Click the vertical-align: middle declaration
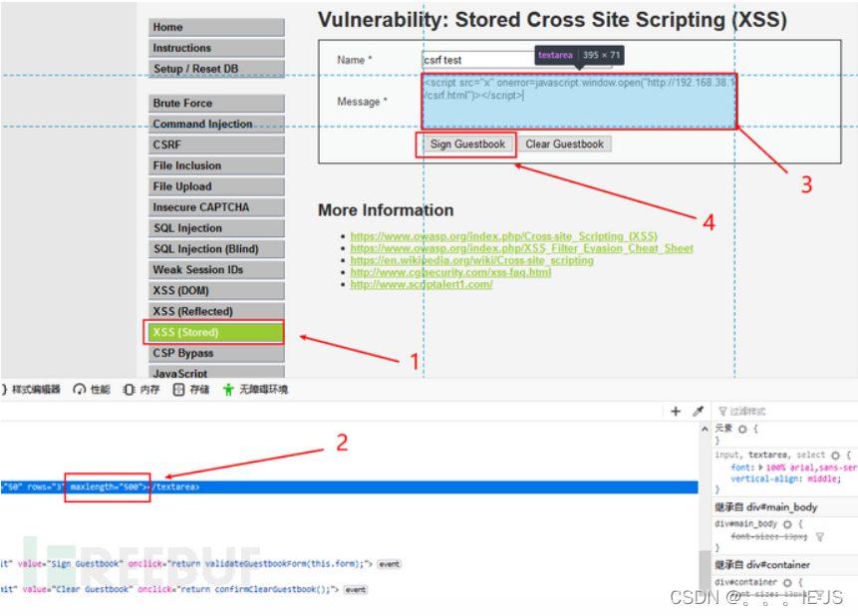The image size is (858, 616). (785, 479)
